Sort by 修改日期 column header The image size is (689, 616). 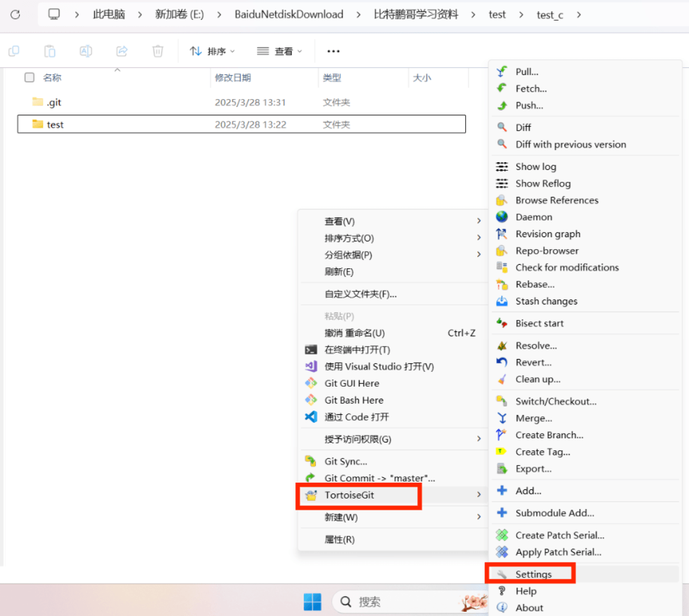[233, 78]
